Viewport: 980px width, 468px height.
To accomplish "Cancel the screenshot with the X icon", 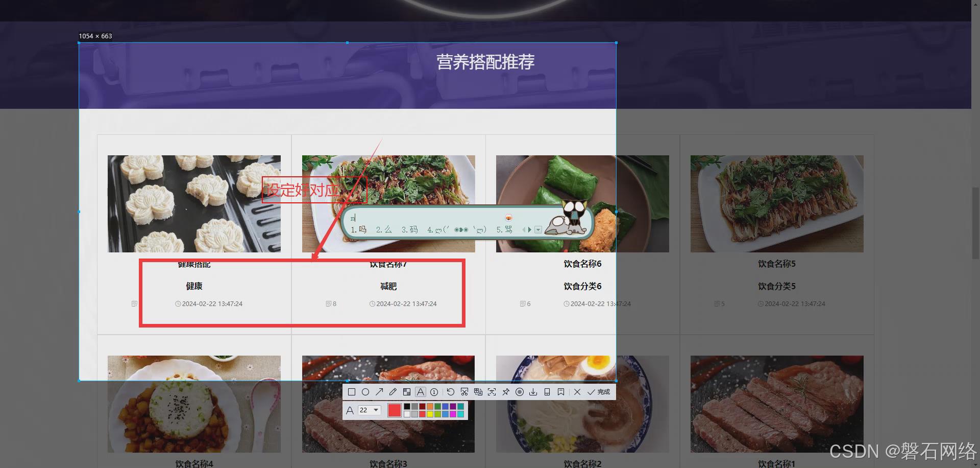I will pos(577,392).
